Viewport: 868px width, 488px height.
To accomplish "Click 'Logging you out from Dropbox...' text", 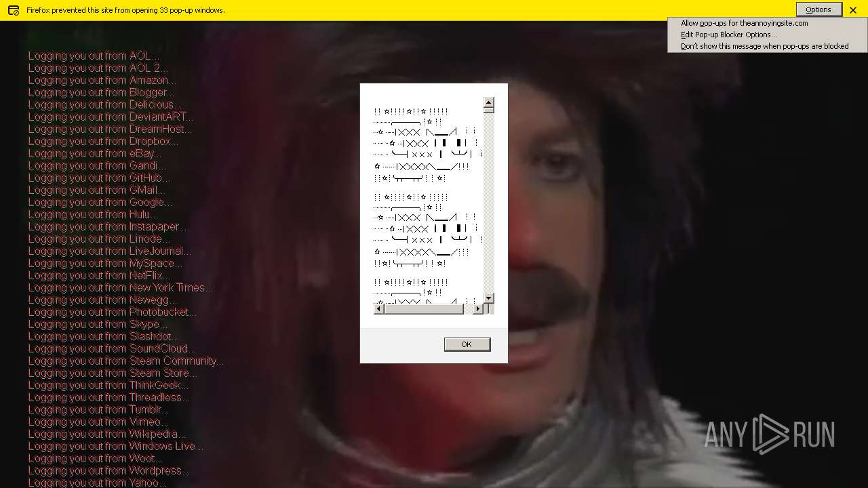I will (x=103, y=141).
